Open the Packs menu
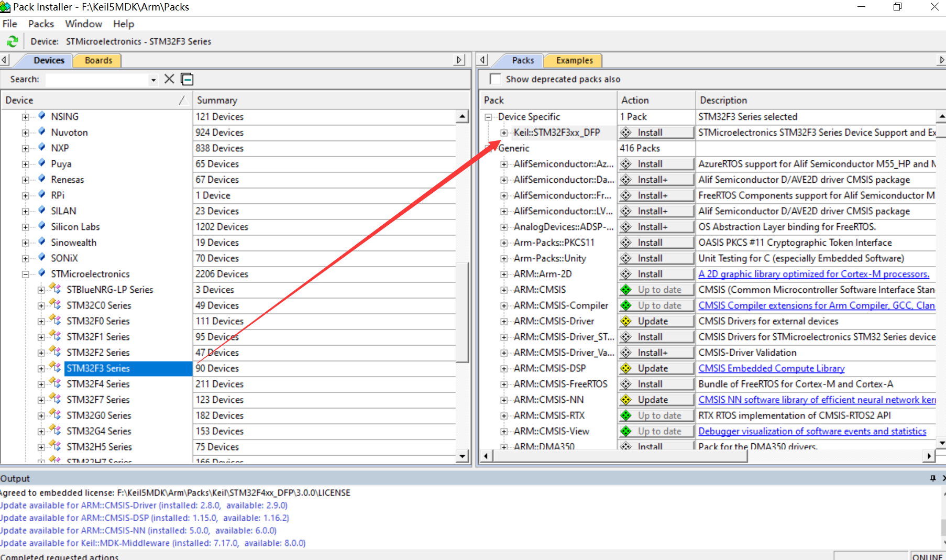This screenshot has width=946, height=560. tap(41, 24)
